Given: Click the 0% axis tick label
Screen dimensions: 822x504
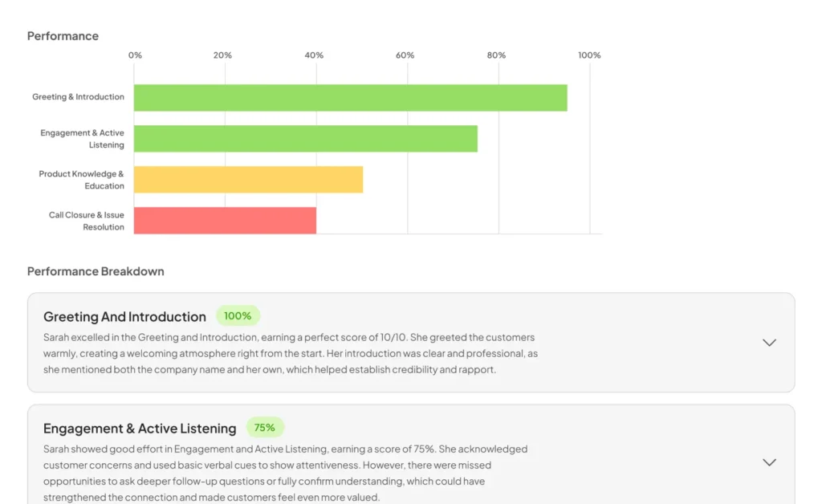Looking at the screenshot, I should coord(135,55).
